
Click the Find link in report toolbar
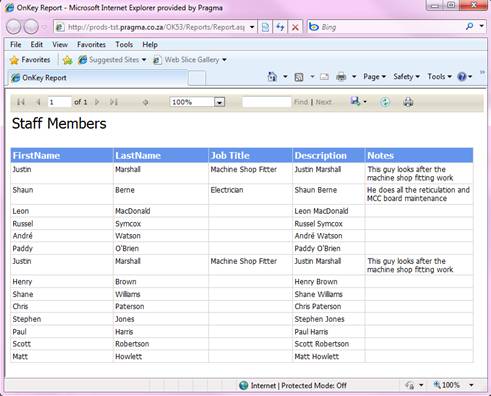click(301, 102)
